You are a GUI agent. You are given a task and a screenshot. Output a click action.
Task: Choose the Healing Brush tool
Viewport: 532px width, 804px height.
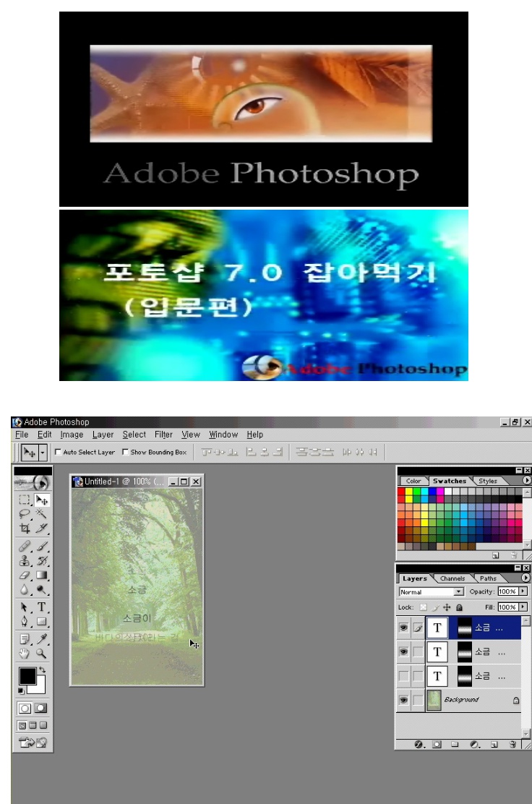tap(25, 547)
